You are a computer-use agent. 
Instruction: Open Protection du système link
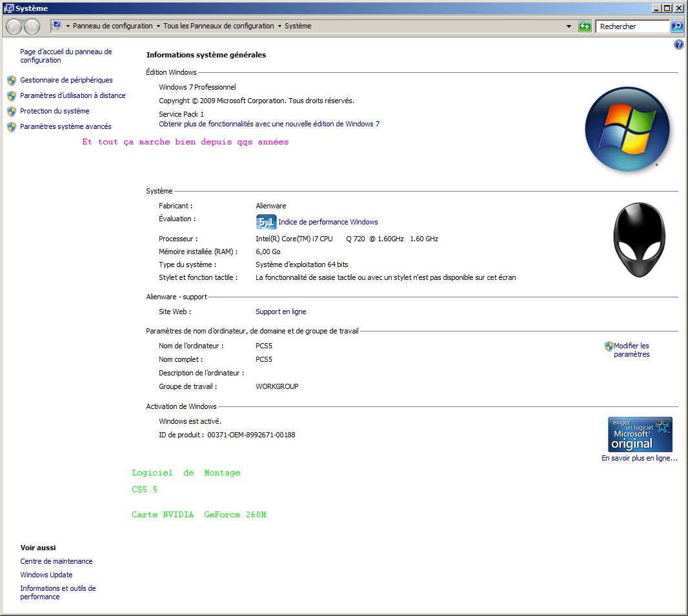point(55,111)
